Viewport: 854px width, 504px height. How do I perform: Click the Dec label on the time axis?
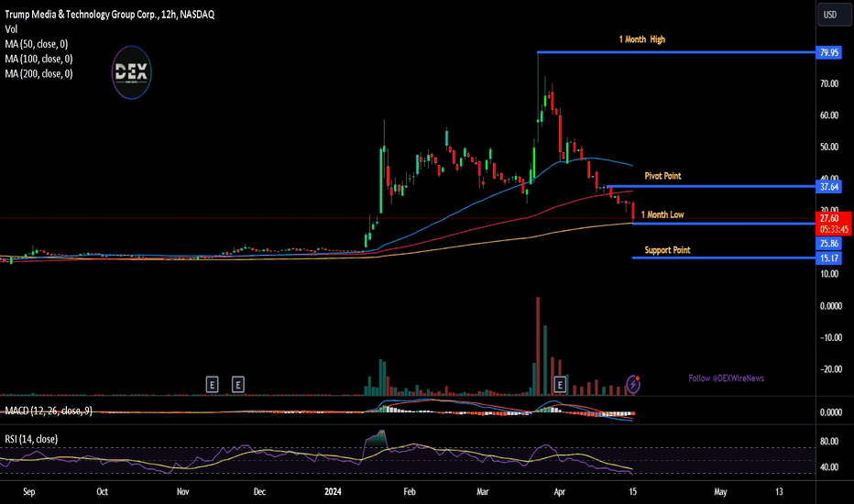pos(260,491)
